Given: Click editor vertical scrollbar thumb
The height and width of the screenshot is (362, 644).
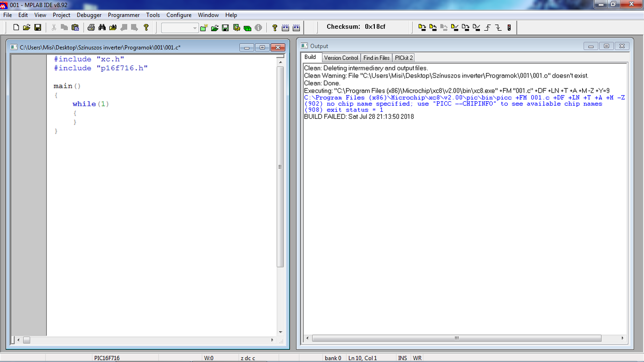Looking at the screenshot, I should coord(280,167).
